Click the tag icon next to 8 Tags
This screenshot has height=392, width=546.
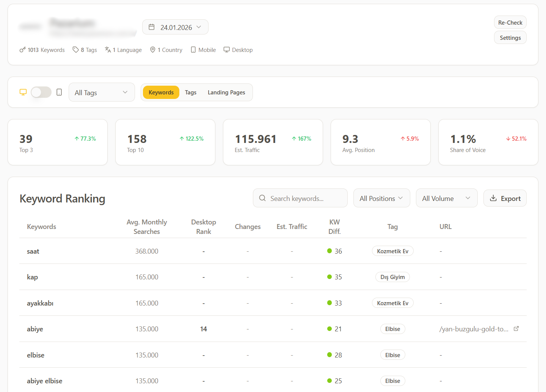pos(76,50)
